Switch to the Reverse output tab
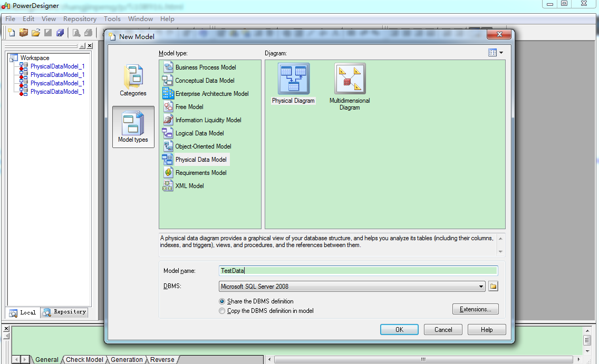The image size is (599, 364). [x=162, y=359]
